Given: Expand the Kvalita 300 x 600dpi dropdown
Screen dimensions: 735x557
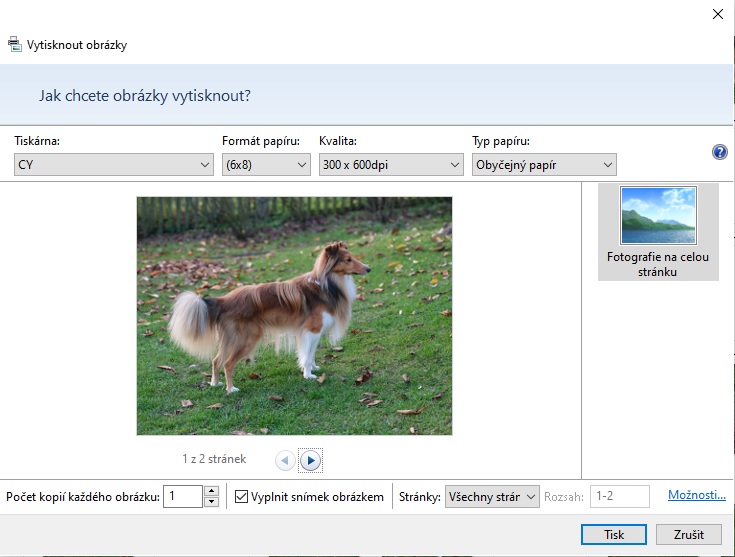Looking at the screenshot, I should tap(391, 165).
